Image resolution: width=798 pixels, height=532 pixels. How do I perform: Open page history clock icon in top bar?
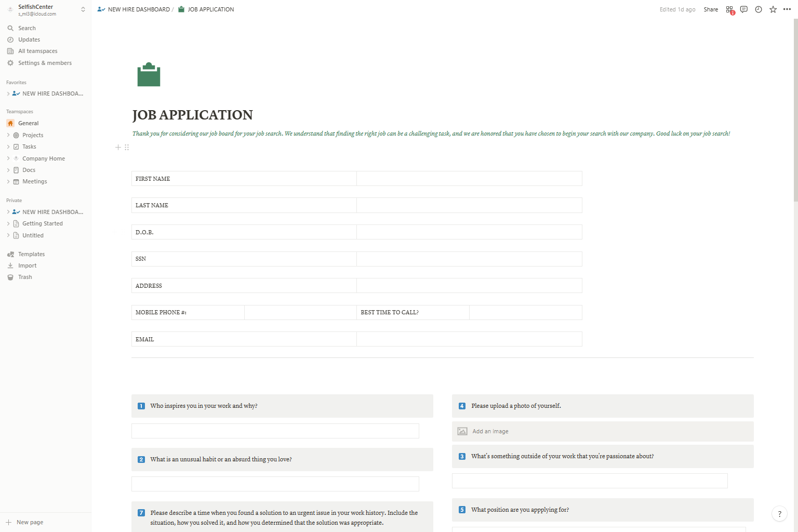[759, 9]
